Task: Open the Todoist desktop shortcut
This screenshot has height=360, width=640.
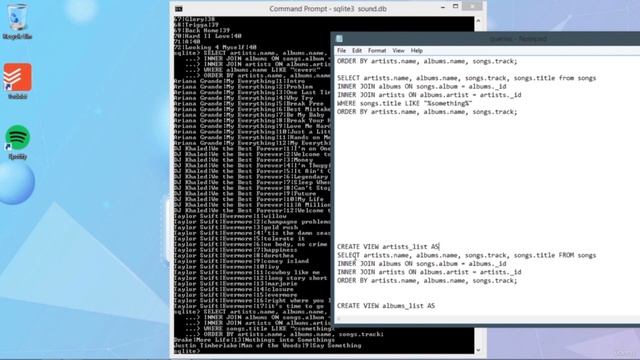Action: coord(18,81)
